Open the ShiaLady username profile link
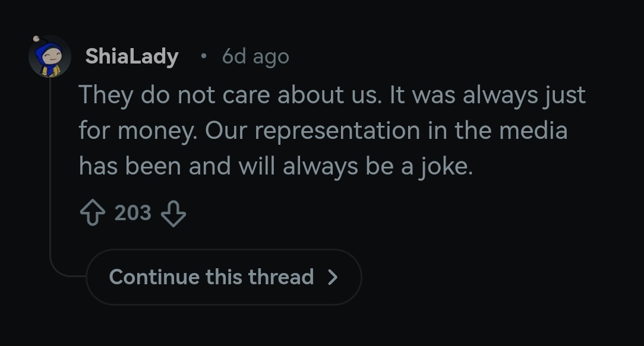The image size is (644, 346). coord(132,56)
